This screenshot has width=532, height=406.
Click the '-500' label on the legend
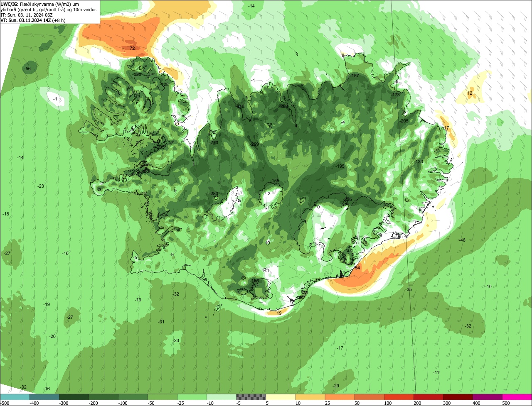click(x=5, y=403)
